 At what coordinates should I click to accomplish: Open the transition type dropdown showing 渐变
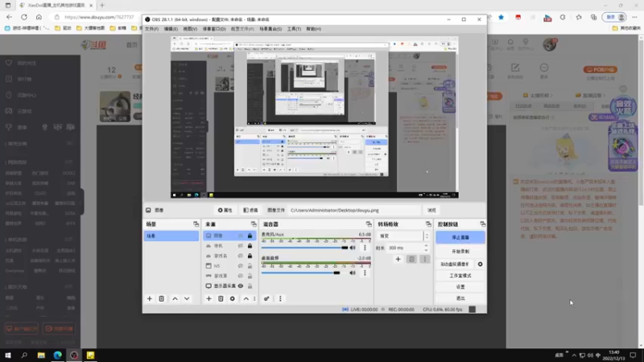click(402, 236)
